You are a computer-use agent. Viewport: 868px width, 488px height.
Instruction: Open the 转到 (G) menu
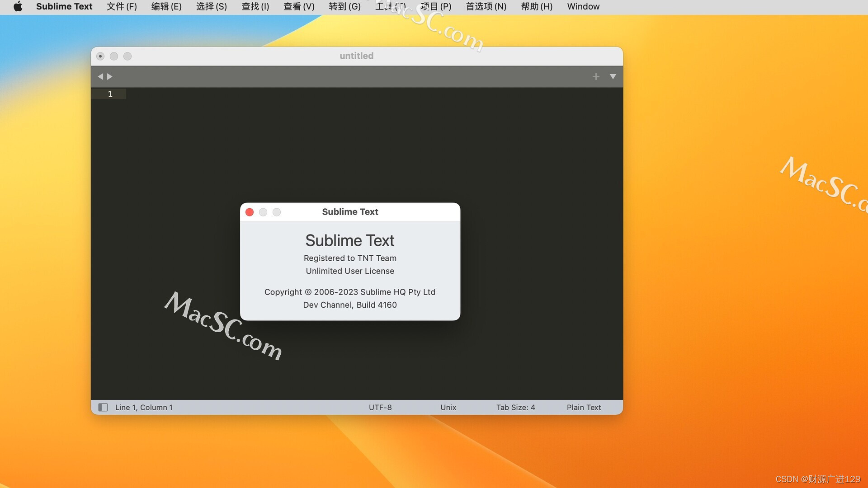click(x=345, y=6)
